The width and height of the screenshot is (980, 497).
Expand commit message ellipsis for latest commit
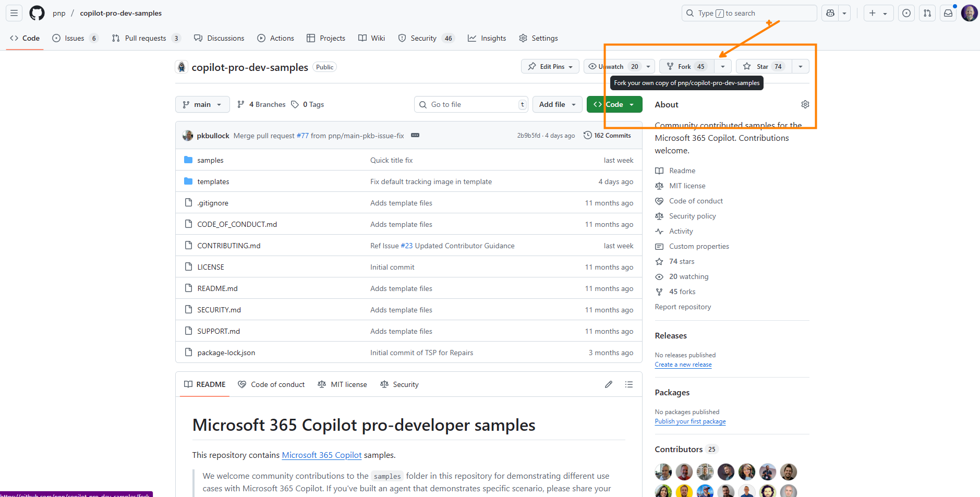coord(415,135)
